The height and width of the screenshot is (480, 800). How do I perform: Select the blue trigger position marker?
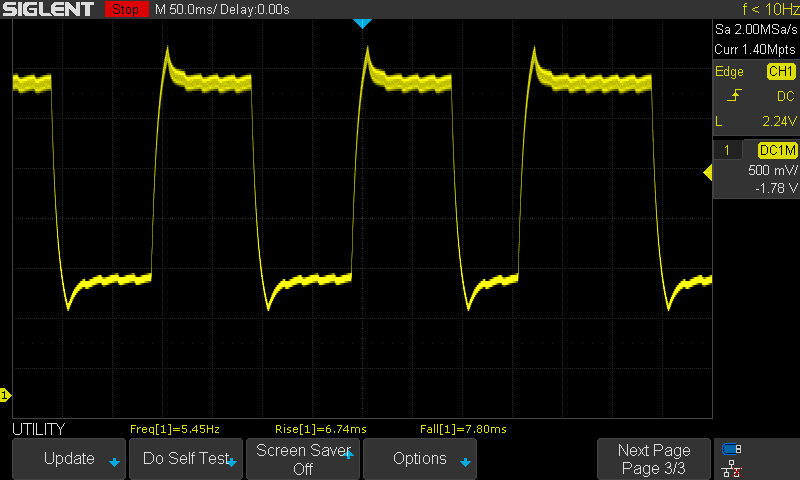(362, 23)
